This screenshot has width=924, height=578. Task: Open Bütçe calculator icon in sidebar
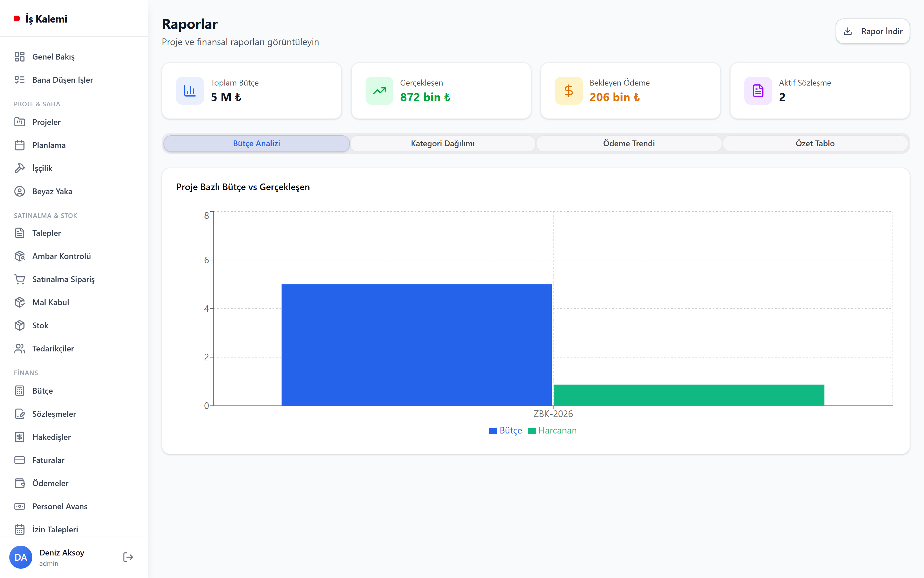[x=19, y=391]
